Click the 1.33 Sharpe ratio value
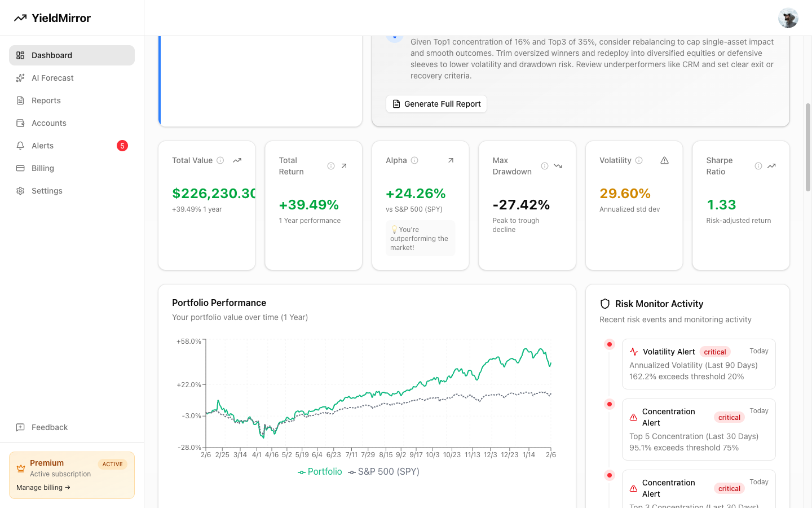 coord(721,205)
